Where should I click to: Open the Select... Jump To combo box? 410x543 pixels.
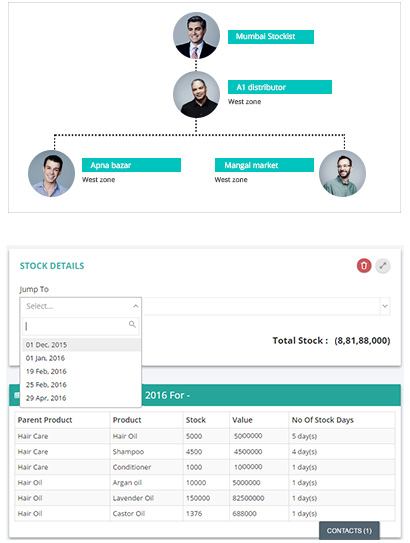click(x=81, y=306)
